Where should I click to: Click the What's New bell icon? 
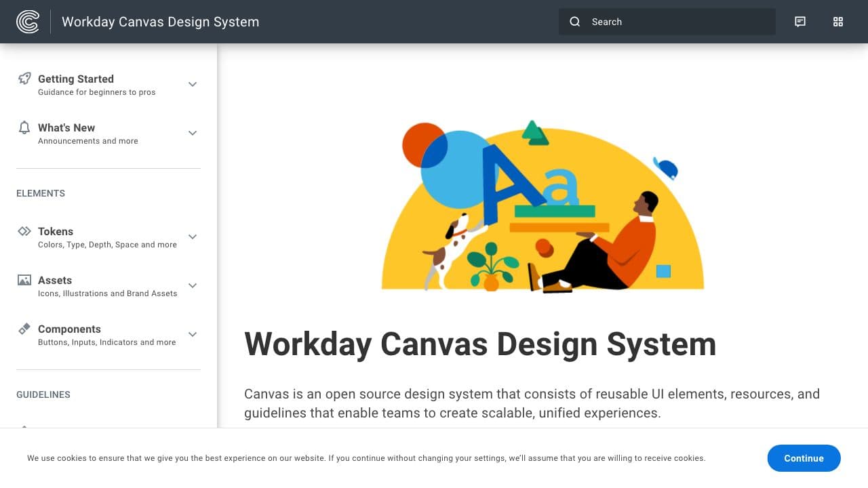(24, 127)
